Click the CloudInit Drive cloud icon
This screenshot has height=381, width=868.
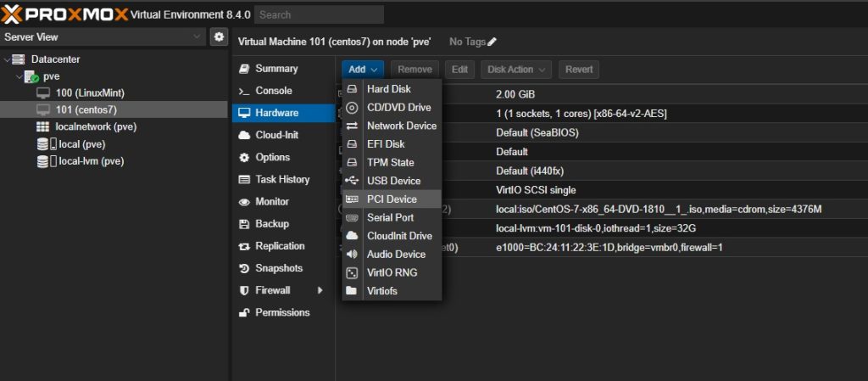[x=352, y=236]
